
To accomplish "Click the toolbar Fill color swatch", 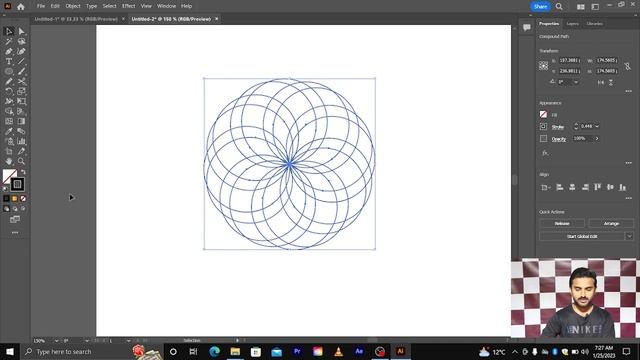I will click(x=9, y=176).
